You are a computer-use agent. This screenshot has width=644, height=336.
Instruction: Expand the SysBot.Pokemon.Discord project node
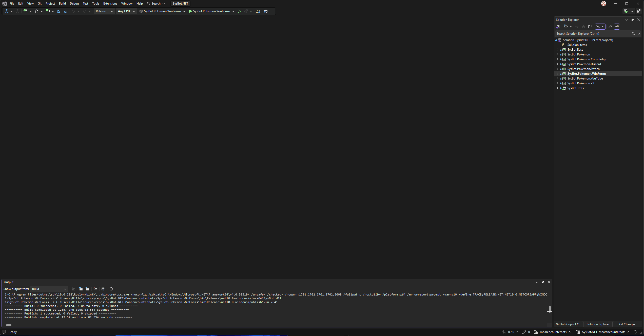click(x=557, y=64)
